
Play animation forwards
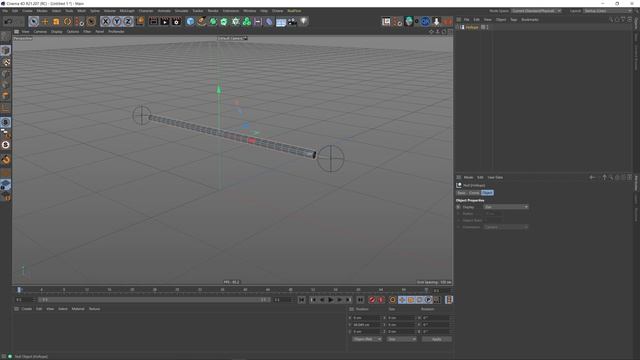[x=331, y=300]
